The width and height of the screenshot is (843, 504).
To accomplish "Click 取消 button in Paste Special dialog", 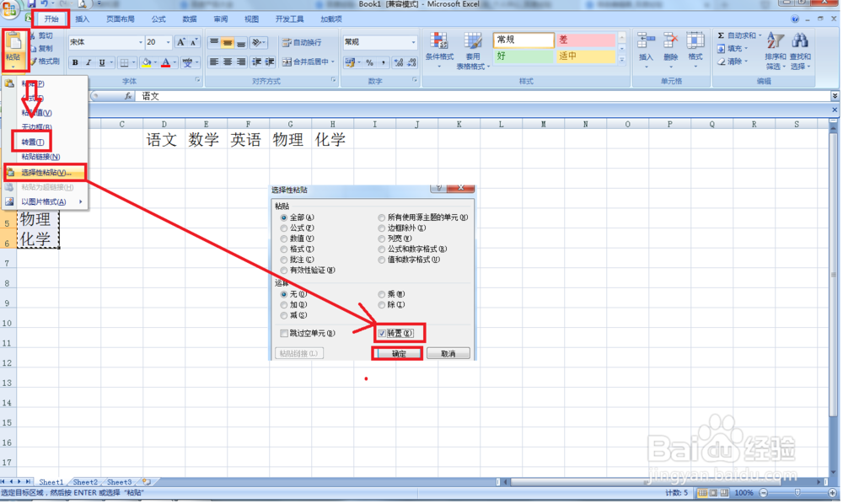I will 448,353.
